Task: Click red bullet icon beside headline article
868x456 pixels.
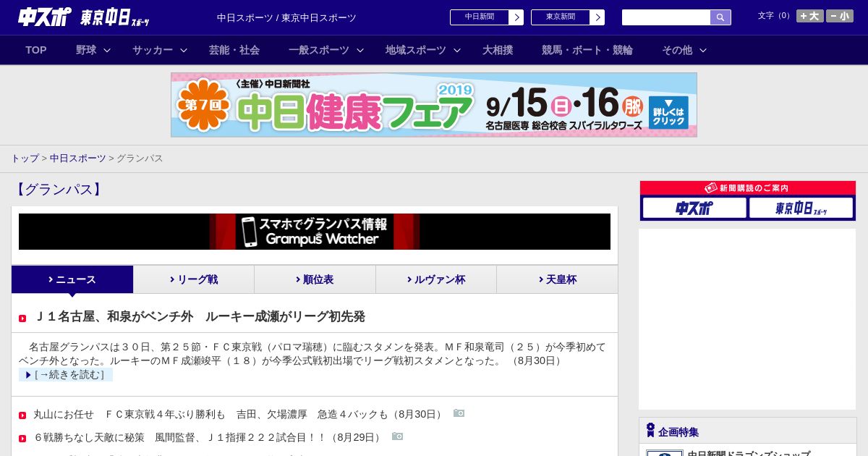Action: 22,318
